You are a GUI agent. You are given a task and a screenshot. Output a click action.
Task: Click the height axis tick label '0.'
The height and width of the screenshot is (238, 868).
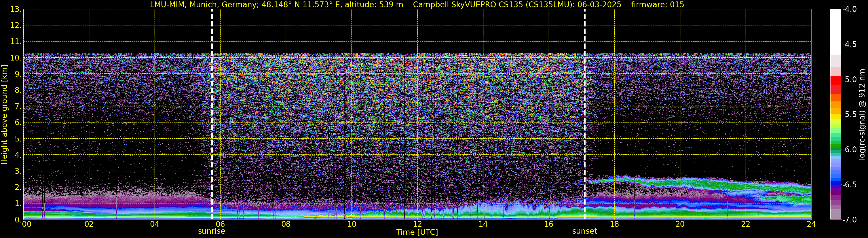click(18, 220)
